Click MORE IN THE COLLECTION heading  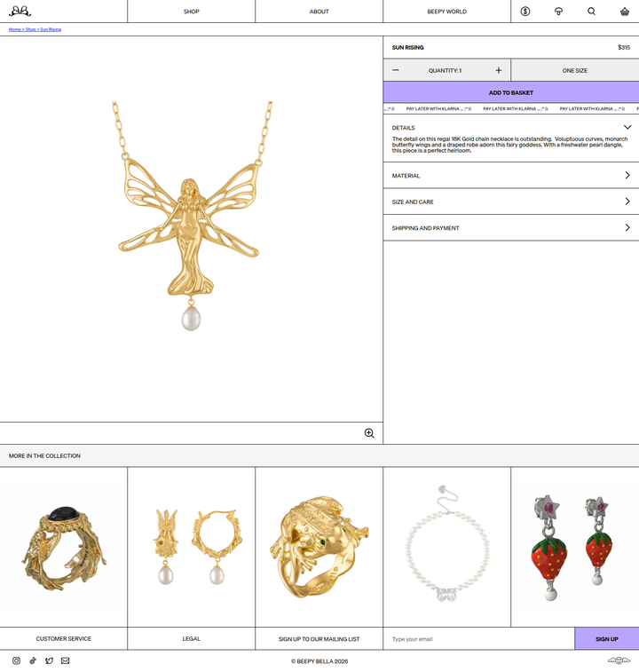click(x=44, y=455)
